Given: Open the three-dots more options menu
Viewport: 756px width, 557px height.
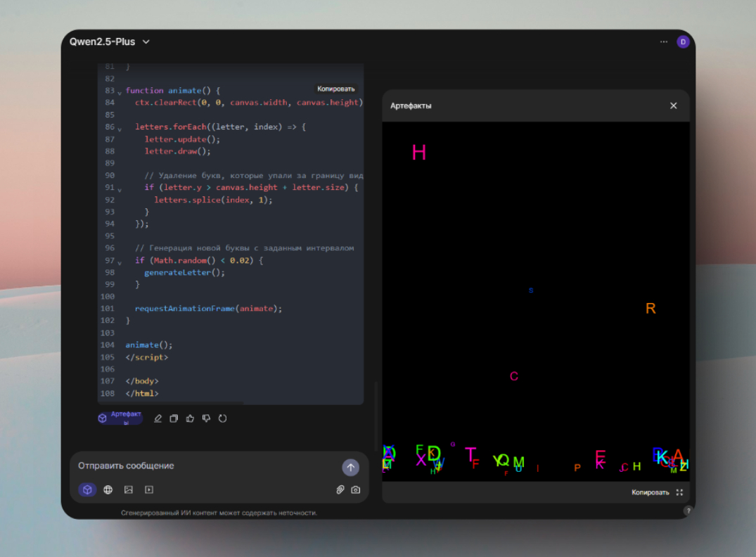Looking at the screenshot, I should [x=663, y=42].
